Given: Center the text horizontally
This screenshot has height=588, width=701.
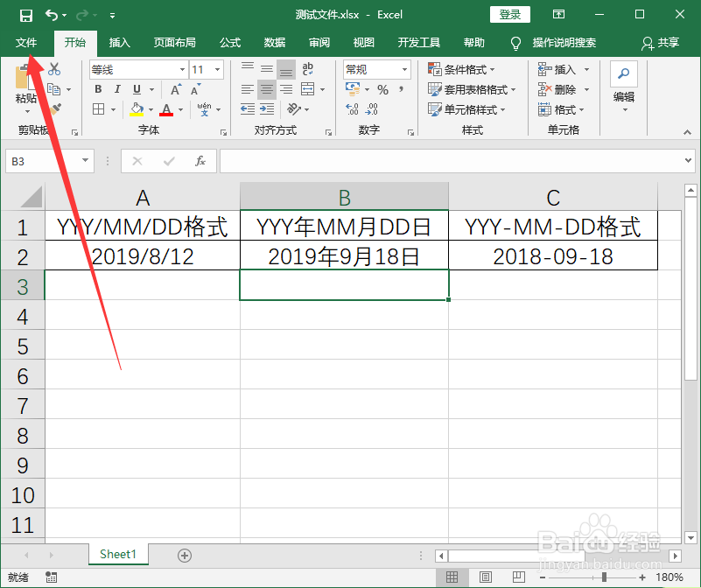Looking at the screenshot, I should (267, 89).
